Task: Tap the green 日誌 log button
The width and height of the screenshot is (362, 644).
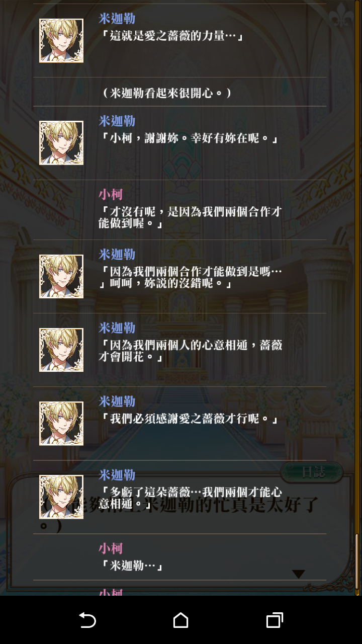Action: click(311, 472)
